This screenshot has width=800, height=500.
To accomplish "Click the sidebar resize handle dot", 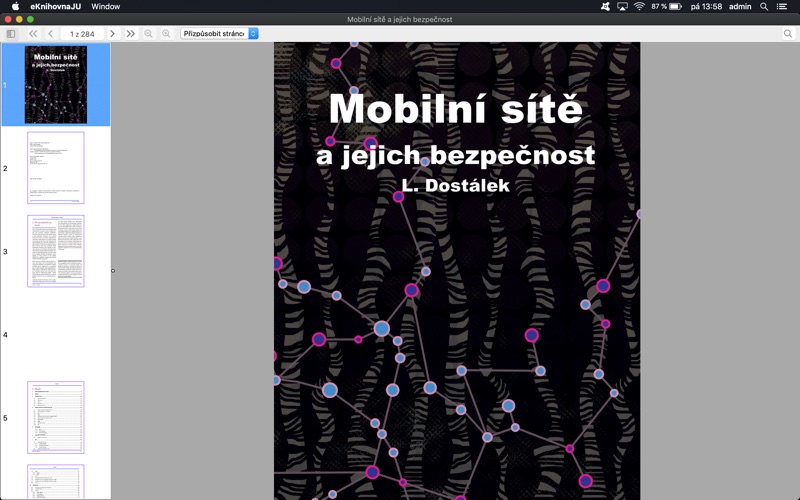I will pos(113,271).
